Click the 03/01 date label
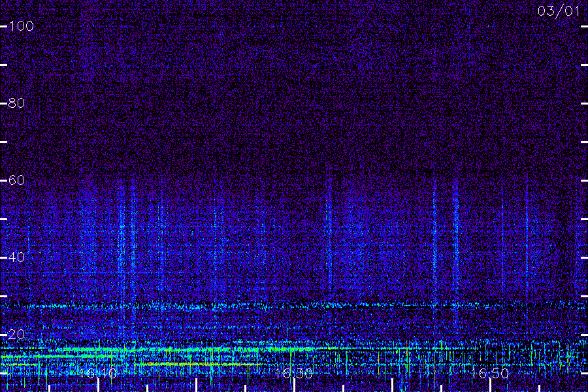588x392 pixels. pos(559,11)
